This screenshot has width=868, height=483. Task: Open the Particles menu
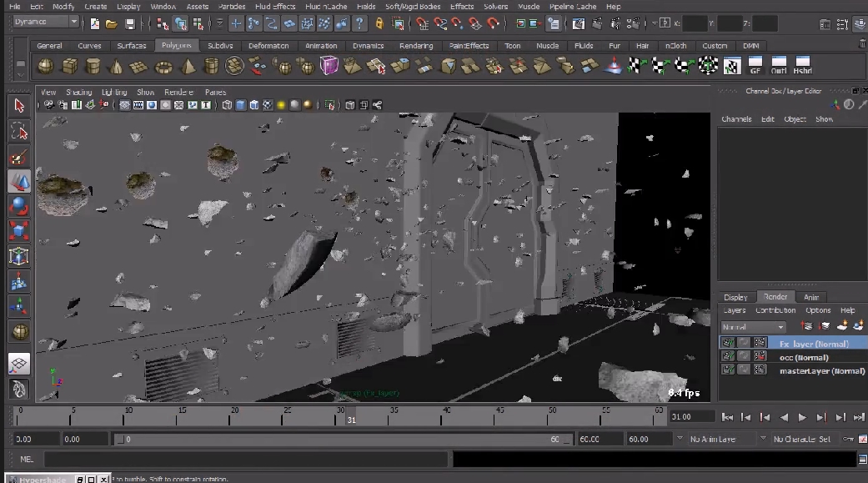[x=232, y=7]
